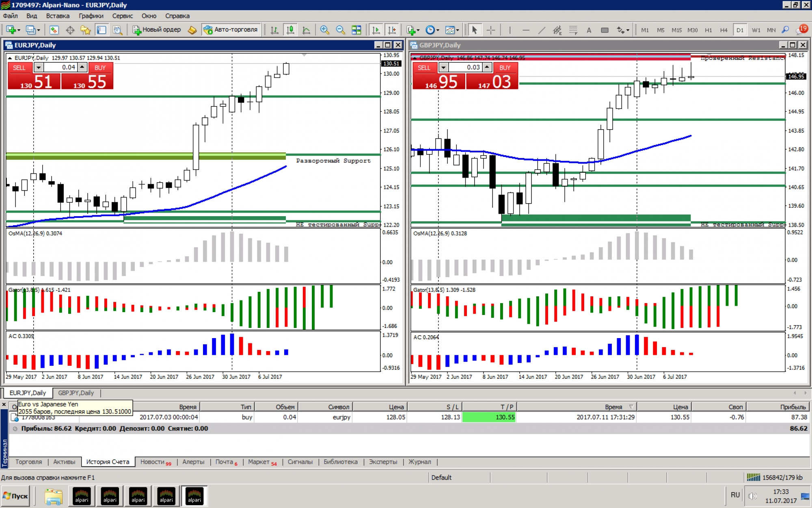Open the Windows Пуск start button

16,496
